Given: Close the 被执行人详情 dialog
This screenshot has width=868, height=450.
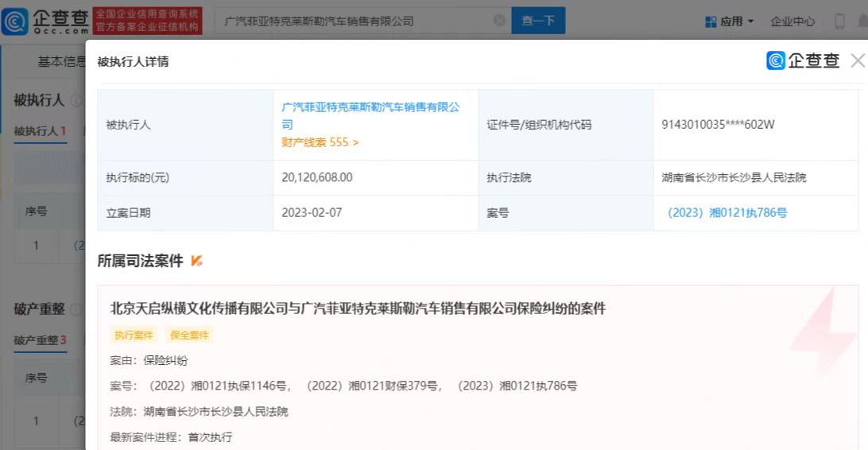Looking at the screenshot, I should tap(858, 60).
